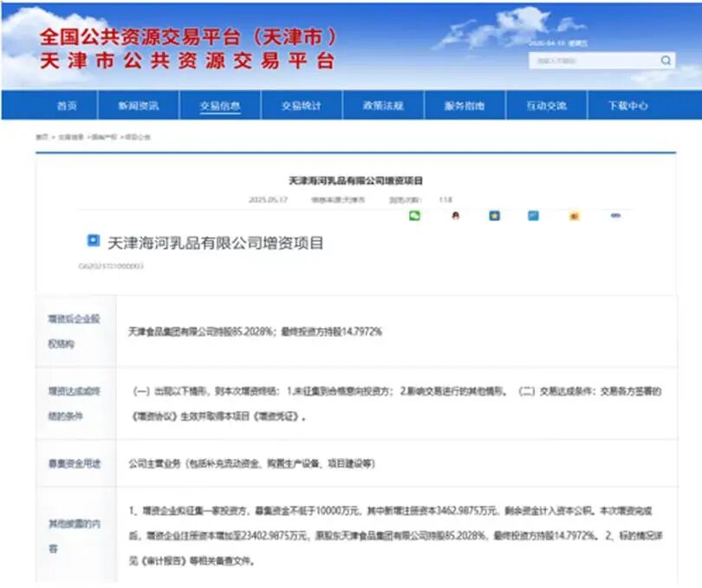Share to Weibo using the orange icon
This screenshot has width=702, height=588.
pos(574,216)
